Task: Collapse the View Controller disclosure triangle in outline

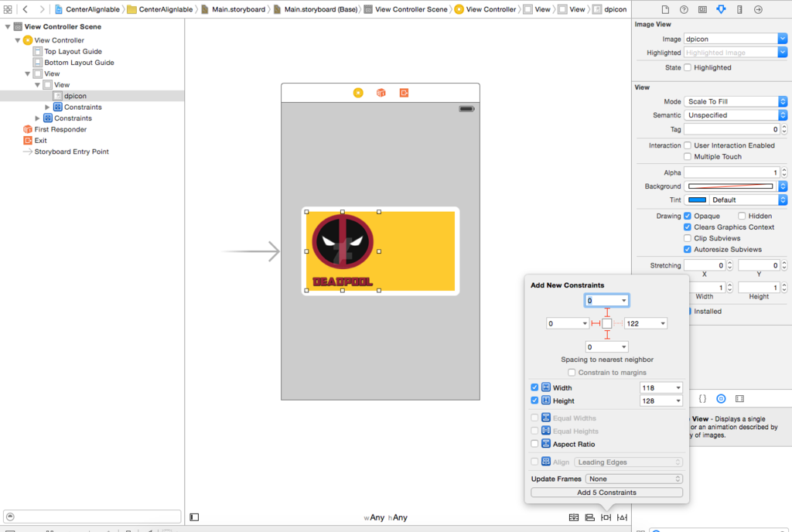Action: (18, 40)
